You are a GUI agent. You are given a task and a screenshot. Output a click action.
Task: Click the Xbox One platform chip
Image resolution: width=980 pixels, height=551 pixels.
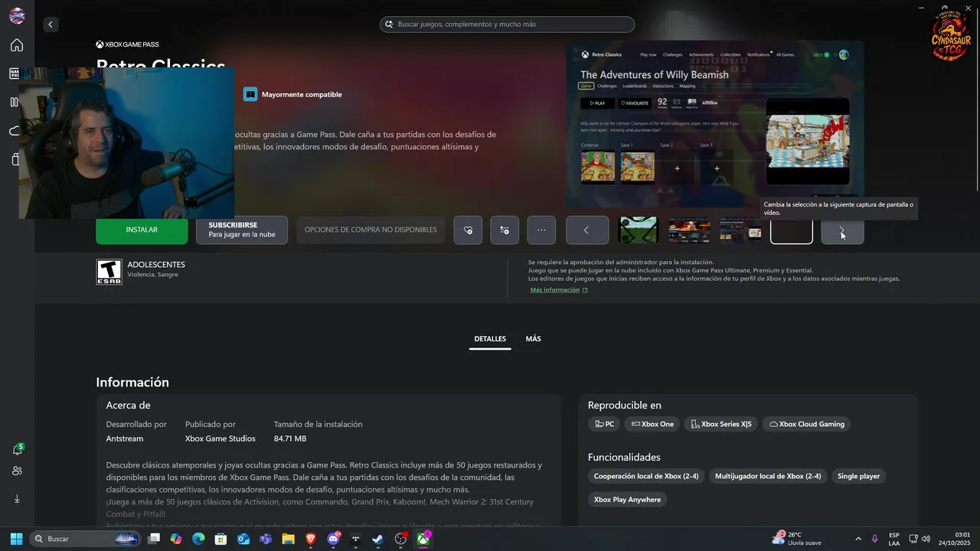coord(653,424)
